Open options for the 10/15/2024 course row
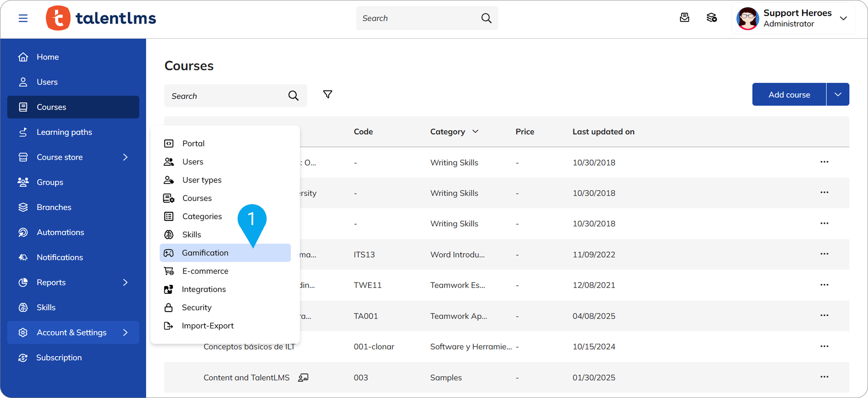868x398 pixels. click(x=824, y=346)
